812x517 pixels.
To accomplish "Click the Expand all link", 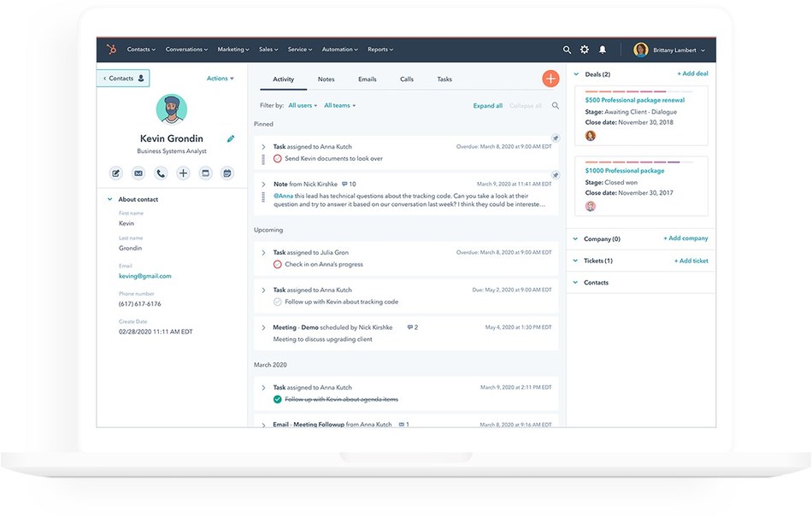I will click(x=487, y=105).
